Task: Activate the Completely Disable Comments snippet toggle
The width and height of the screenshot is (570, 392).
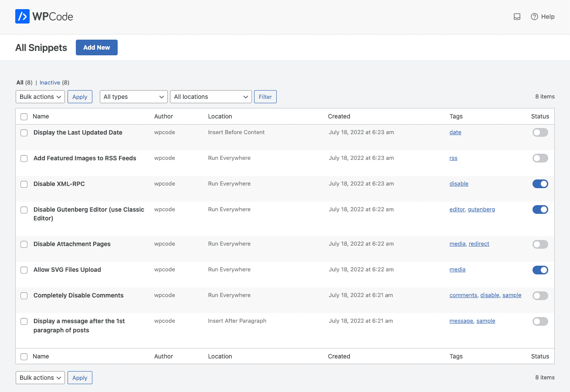Action: point(540,296)
